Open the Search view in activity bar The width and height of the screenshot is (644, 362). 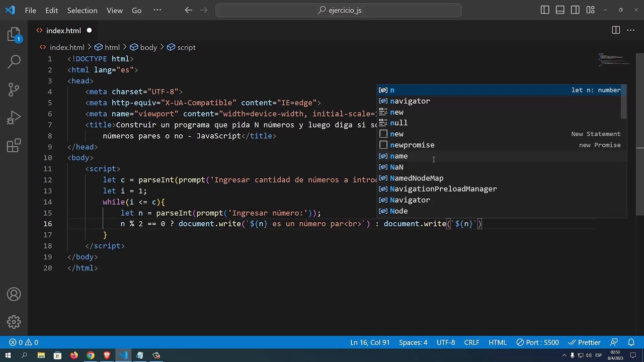coord(14,61)
